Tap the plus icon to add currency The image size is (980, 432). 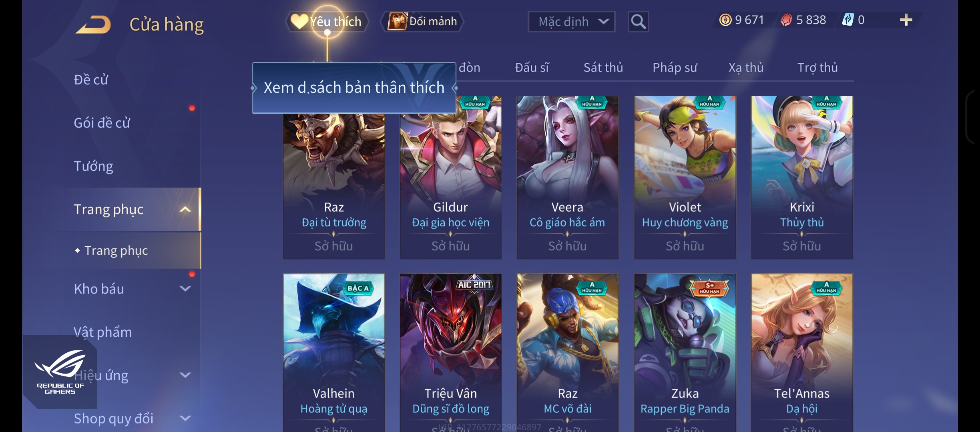(x=906, y=20)
